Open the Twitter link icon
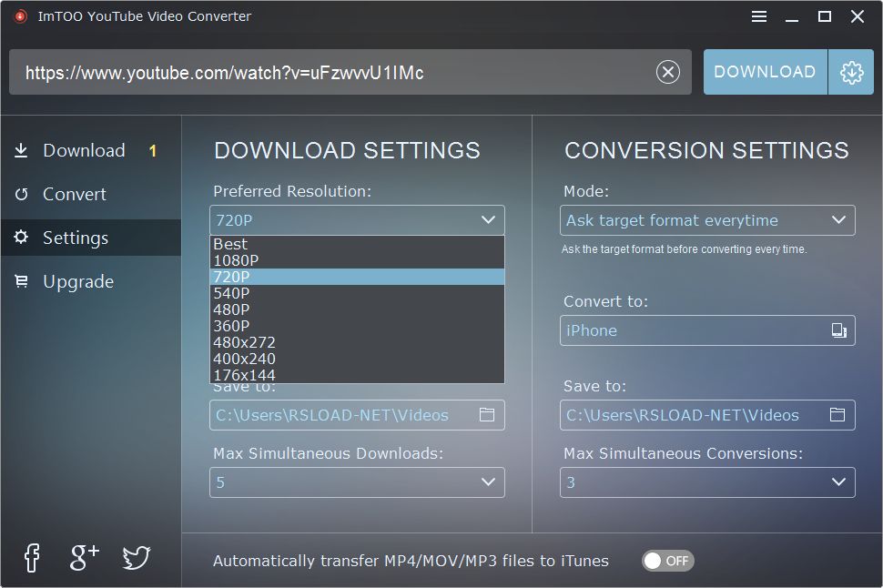The height and width of the screenshot is (588, 883). [137, 558]
